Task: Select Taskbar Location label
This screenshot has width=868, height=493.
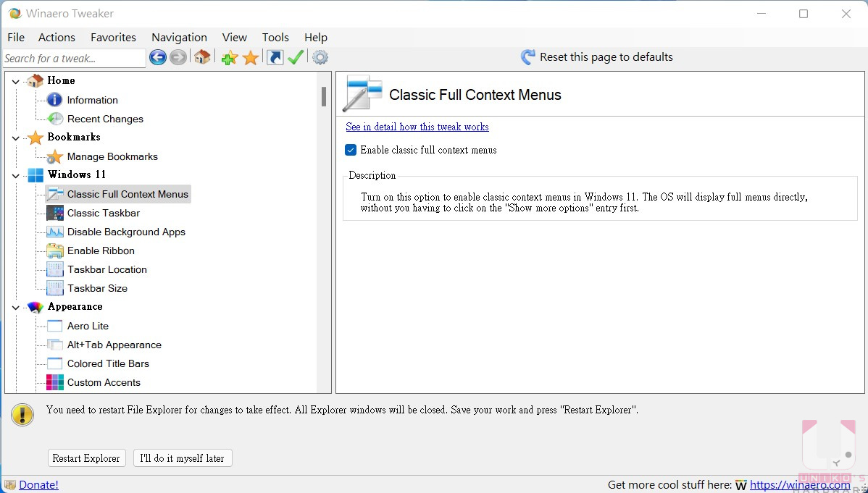Action: point(107,269)
